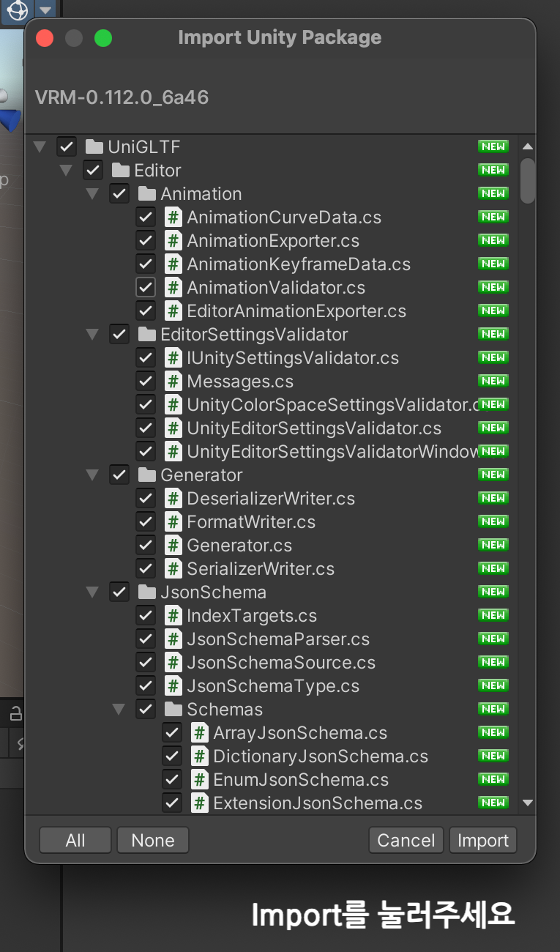The height and width of the screenshot is (952, 560).
Task: Click the AnimationCurveData.cs script icon
Action: 173,217
